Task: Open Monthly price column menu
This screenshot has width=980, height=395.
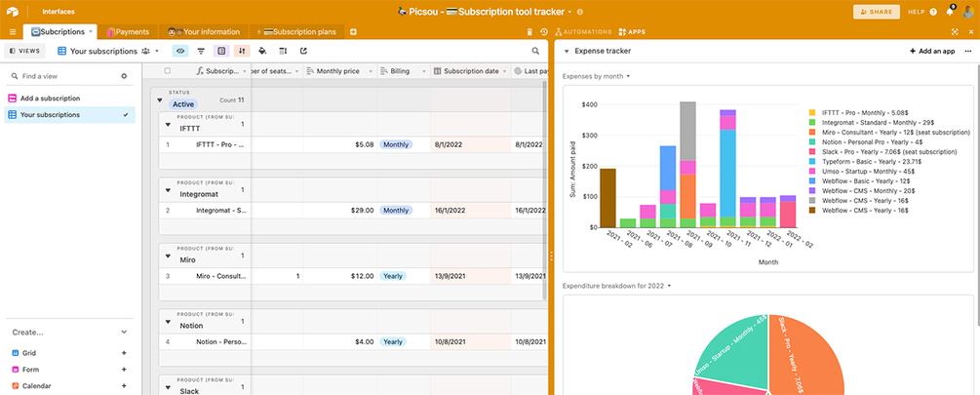Action: coord(372,71)
